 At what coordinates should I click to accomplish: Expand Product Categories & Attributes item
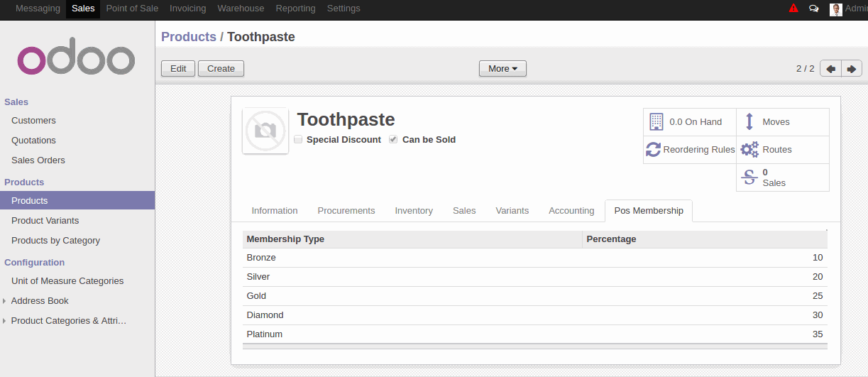pos(68,321)
